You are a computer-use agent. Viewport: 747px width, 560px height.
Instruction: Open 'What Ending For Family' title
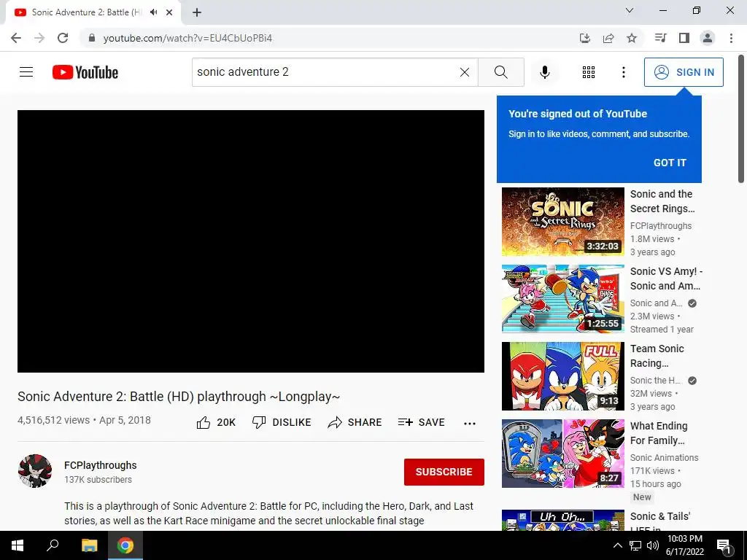pos(659,433)
